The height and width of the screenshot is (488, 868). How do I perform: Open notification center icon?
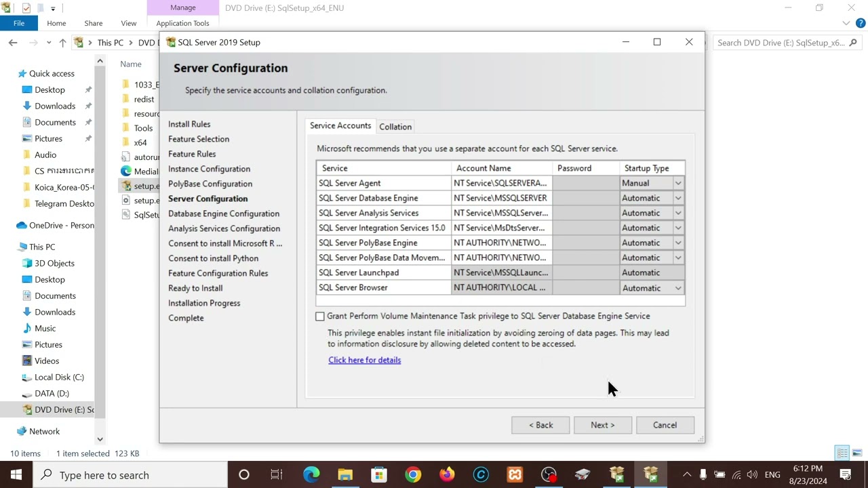coord(846,474)
